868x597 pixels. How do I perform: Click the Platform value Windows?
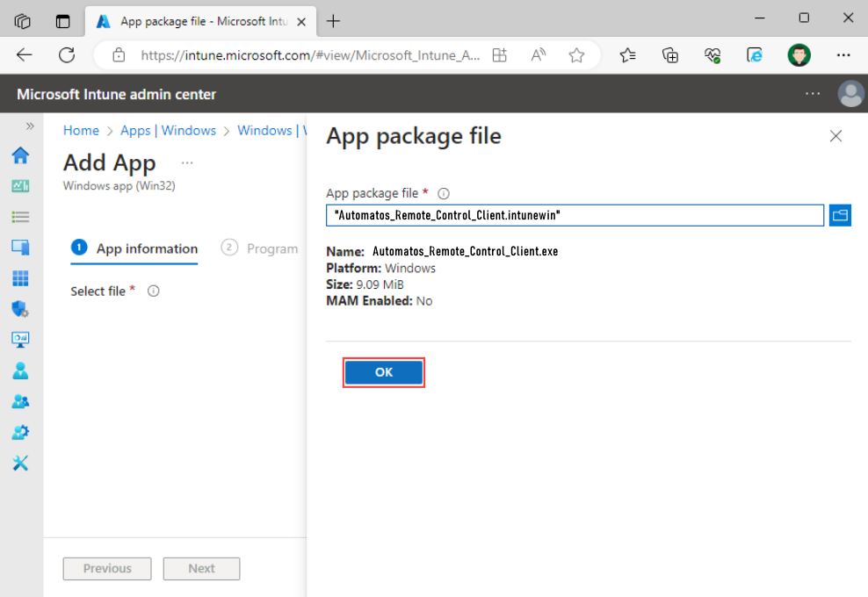[x=410, y=268]
